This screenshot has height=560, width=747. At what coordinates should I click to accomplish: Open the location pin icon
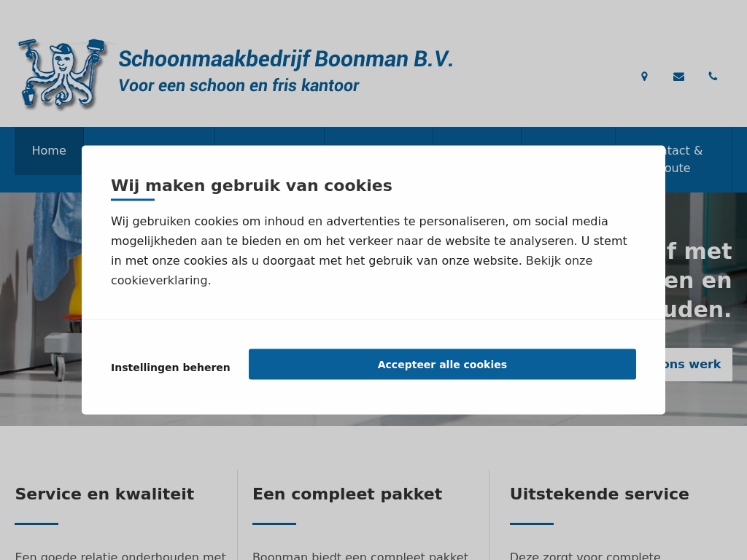[644, 77]
